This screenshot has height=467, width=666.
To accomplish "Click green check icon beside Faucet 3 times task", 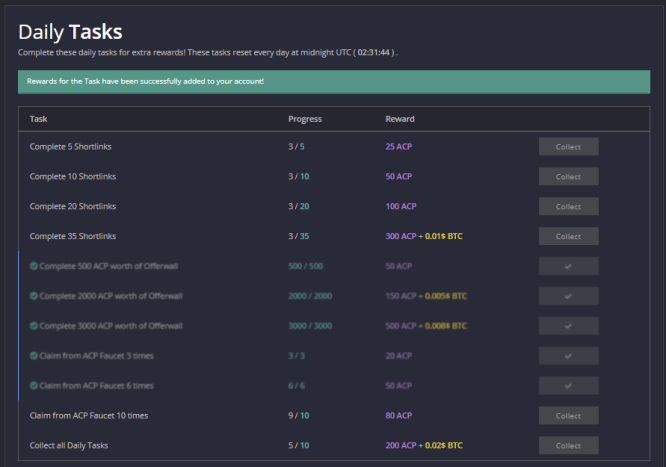I will tap(34, 356).
